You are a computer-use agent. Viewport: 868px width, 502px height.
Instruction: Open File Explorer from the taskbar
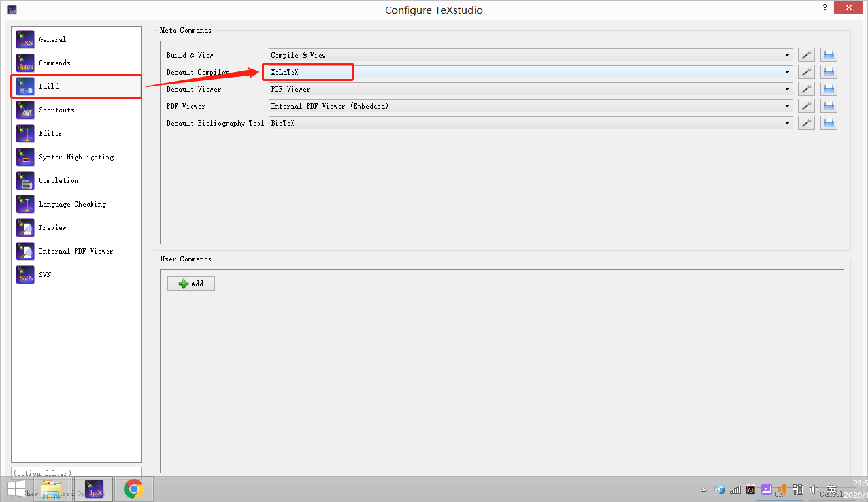click(52, 489)
